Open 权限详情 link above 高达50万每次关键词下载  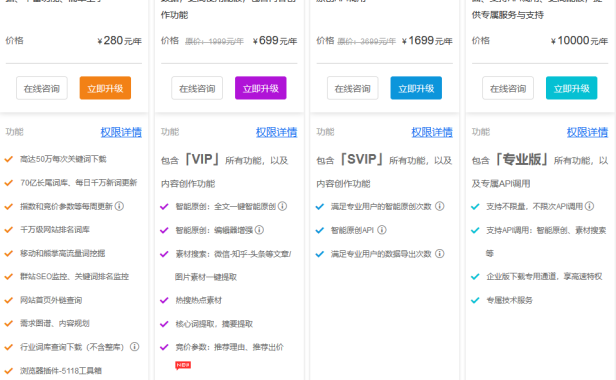click(121, 132)
